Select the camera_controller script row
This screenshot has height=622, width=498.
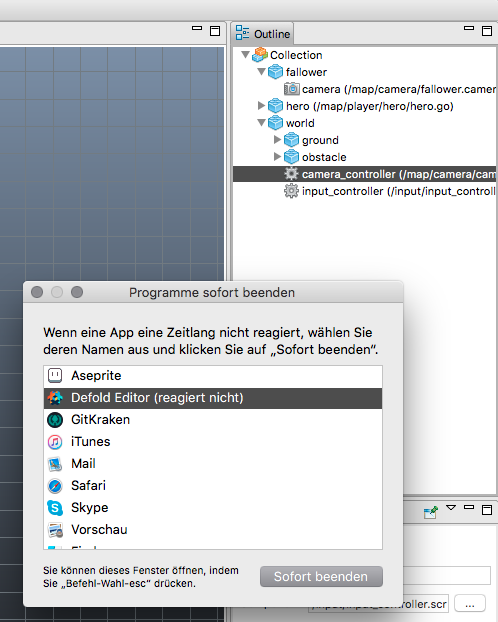pos(364,174)
